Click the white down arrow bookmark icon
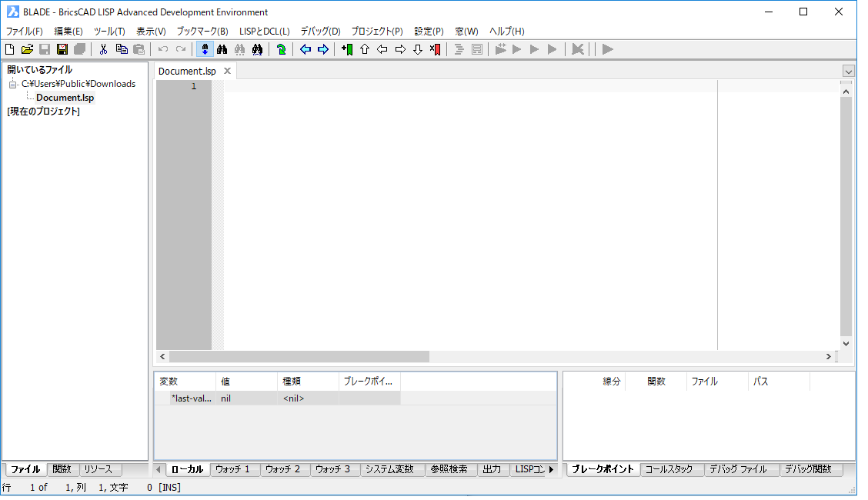Screen dimensions: 868x500 point(418,49)
